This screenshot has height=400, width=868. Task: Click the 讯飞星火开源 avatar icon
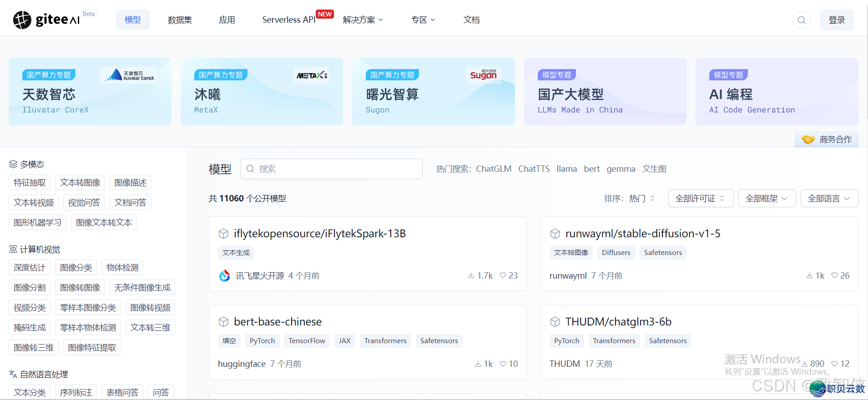[x=225, y=276]
